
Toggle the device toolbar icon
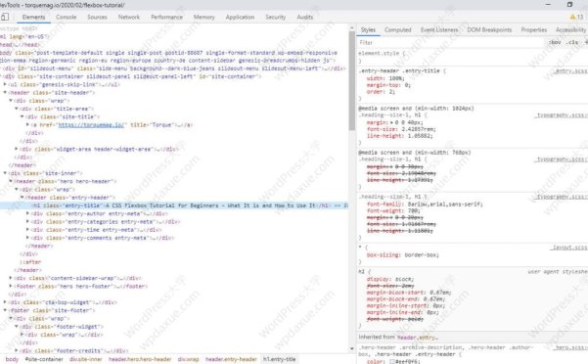(x=5, y=17)
